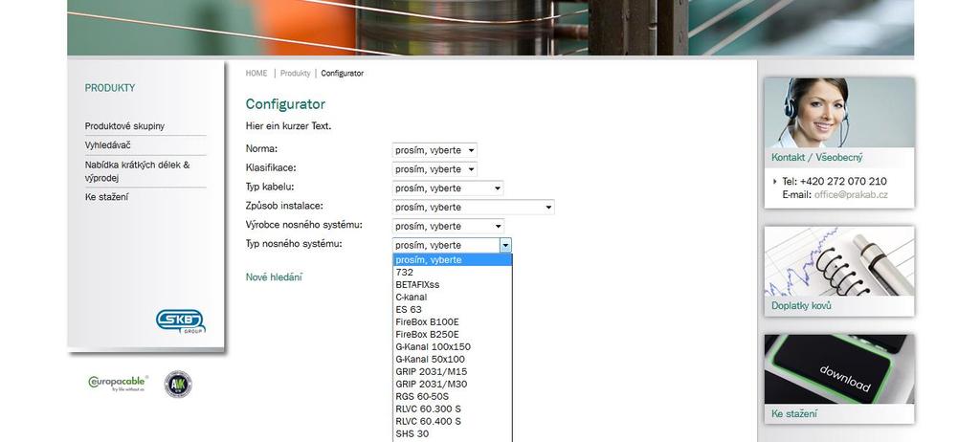
Task: Select RLVC 60.400 S option
Action: tap(452, 421)
